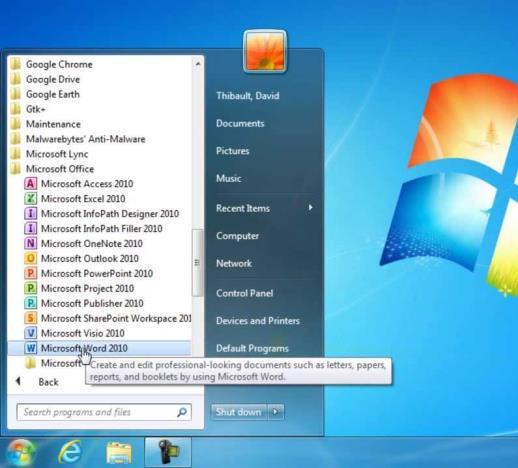Select Microsoft Word 2010 label
Viewport: 518px width, 468px height.
coord(84,348)
